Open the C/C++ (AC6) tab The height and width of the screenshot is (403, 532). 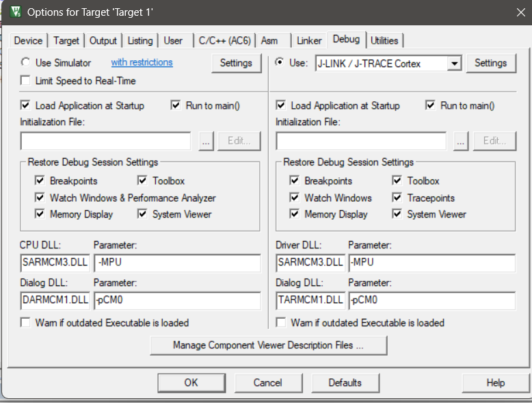coord(224,41)
